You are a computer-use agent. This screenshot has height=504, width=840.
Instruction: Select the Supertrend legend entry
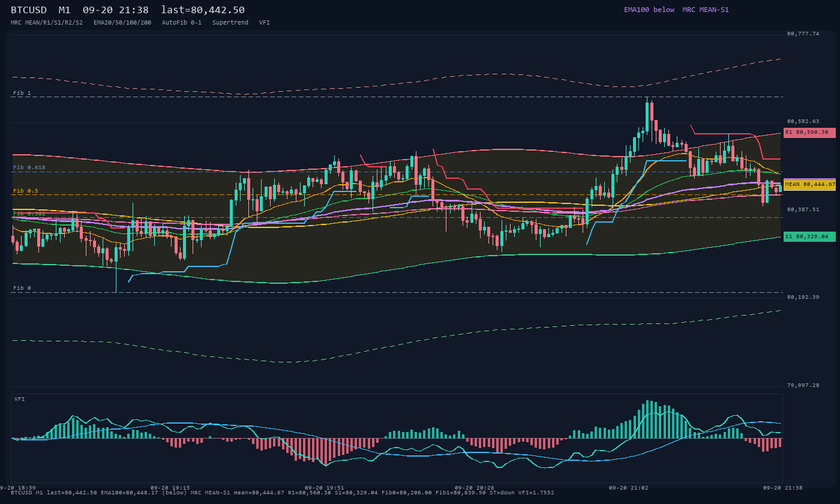(230, 22)
